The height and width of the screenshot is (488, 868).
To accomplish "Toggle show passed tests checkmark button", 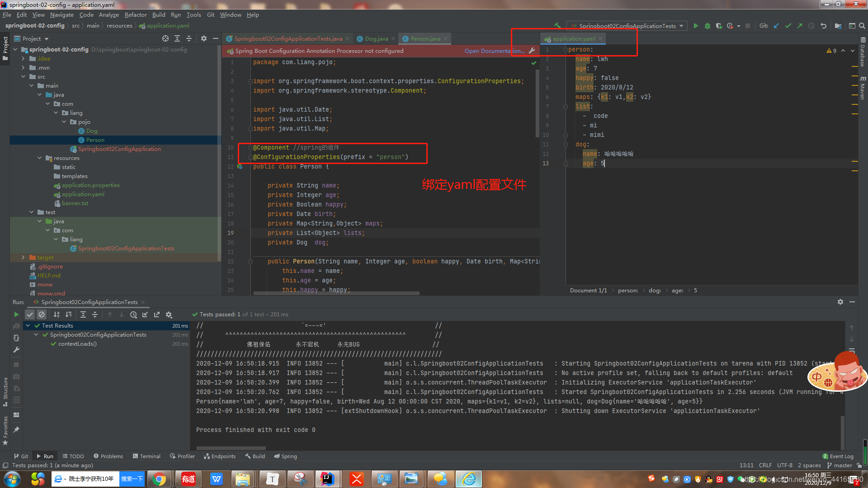I will [x=30, y=314].
